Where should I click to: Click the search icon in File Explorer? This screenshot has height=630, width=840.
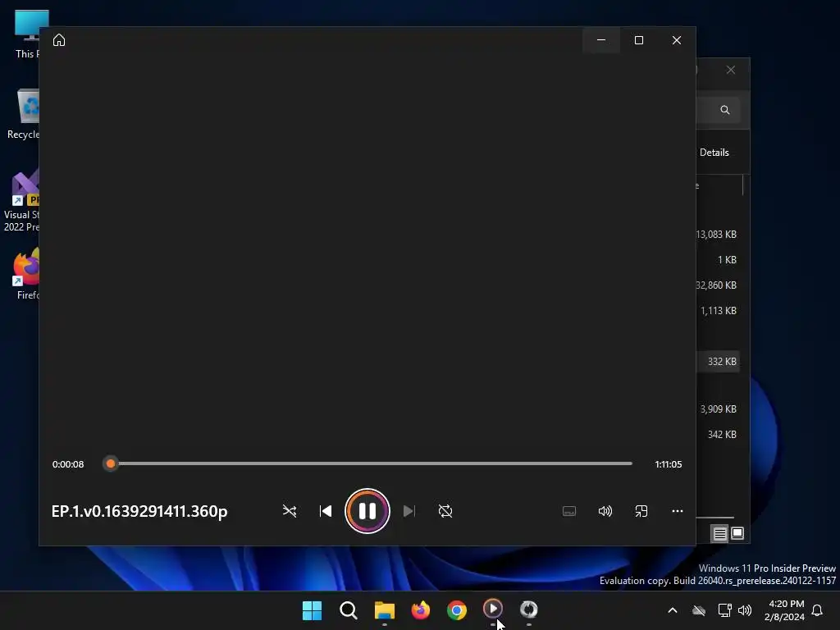pos(725,110)
